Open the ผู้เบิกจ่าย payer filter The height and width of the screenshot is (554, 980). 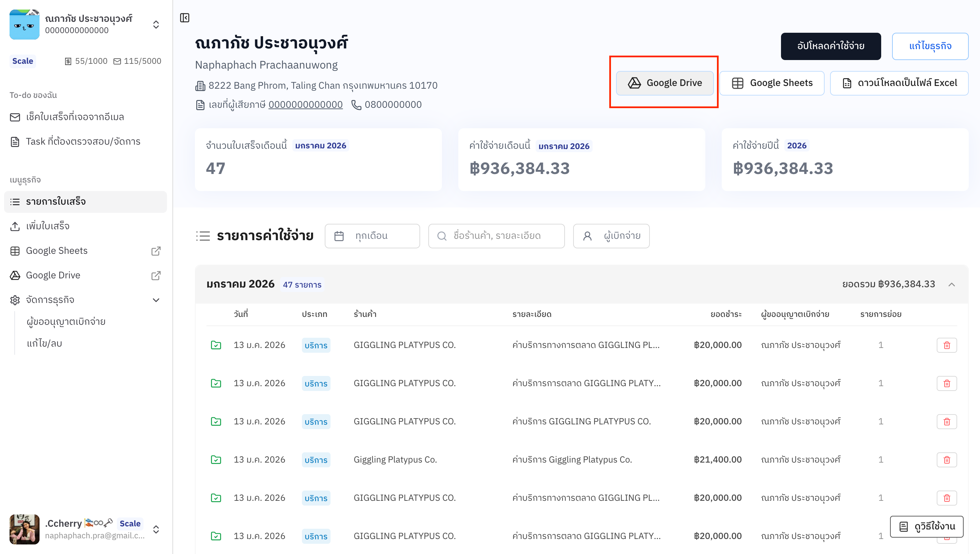coord(611,236)
